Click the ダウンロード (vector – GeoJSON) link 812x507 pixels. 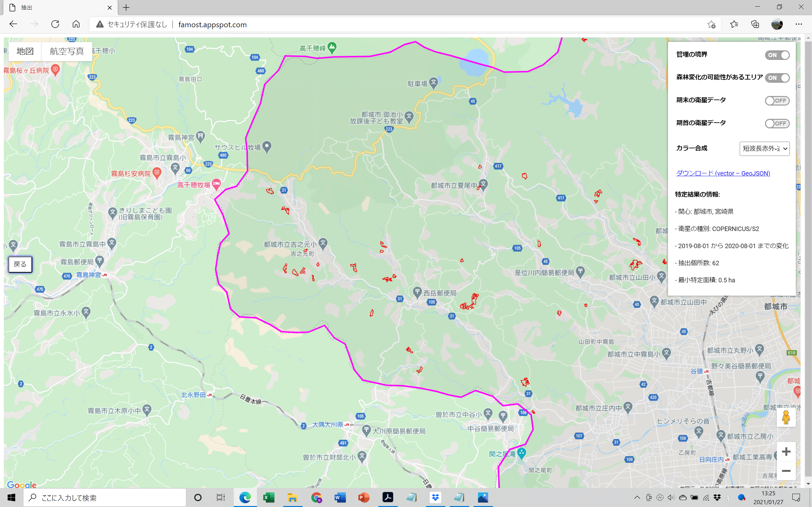coord(723,173)
